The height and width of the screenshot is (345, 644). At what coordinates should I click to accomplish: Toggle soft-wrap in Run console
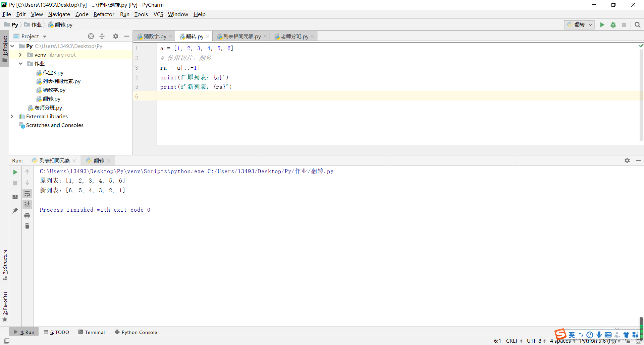(27, 194)
